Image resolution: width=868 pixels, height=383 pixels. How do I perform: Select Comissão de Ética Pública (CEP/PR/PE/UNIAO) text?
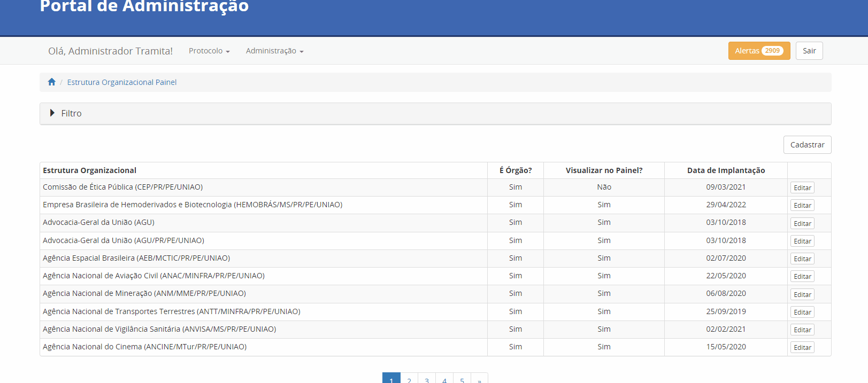(123, 187)
